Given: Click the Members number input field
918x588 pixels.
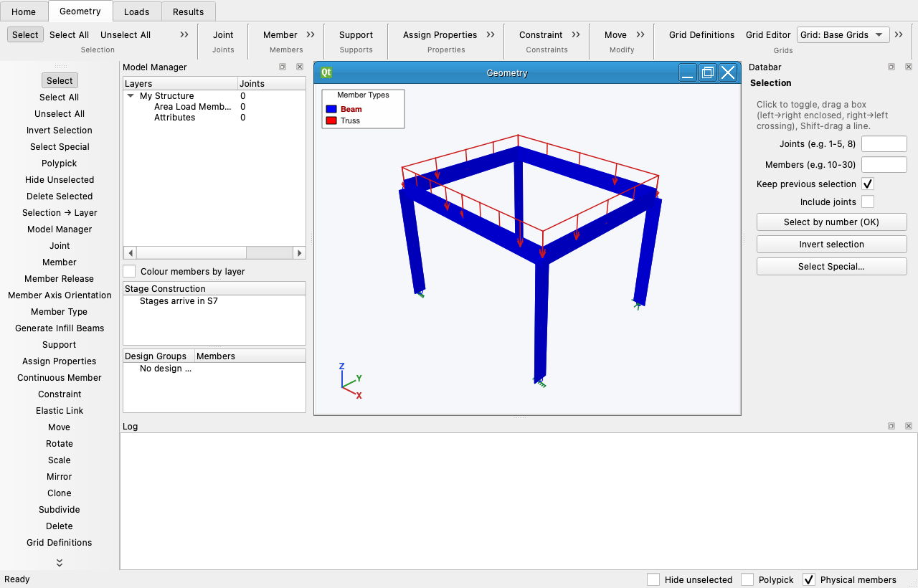Looking at the screenshot, I should click(x=884, y=164).
